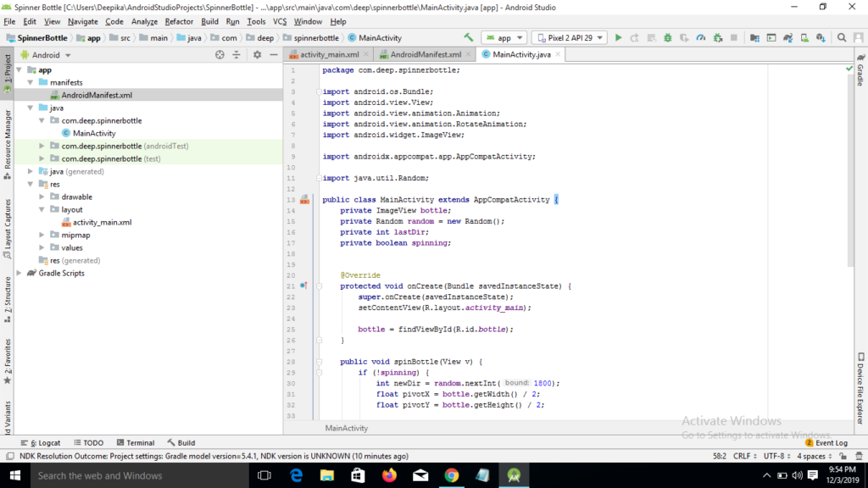Sync project with Gradle files
Image resolution: width=868 pixels, height=488 pixels.
787,37
